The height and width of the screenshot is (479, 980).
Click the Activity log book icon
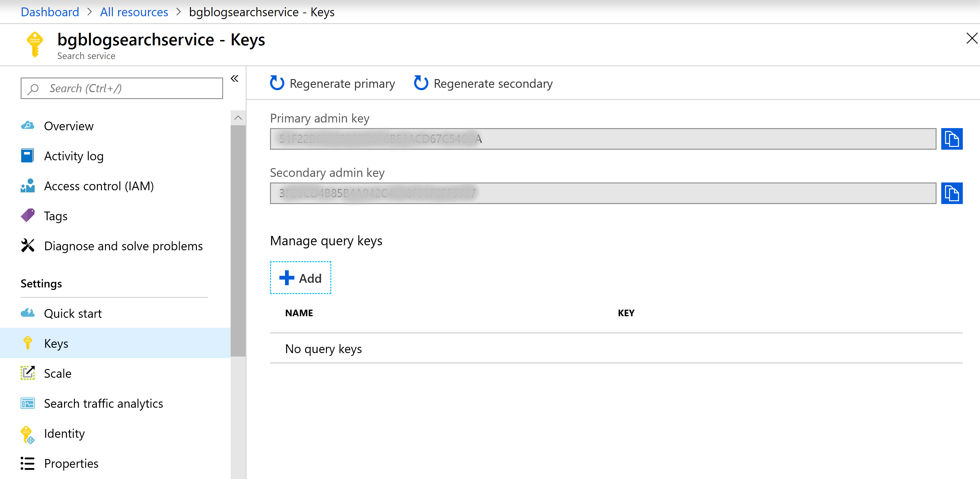coord(27,156)
